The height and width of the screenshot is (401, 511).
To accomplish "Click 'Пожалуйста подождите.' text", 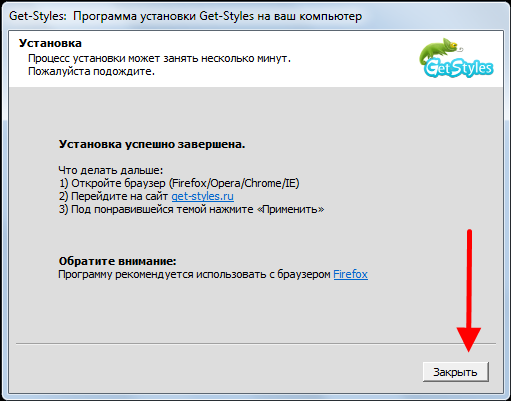I will (92, 71).
